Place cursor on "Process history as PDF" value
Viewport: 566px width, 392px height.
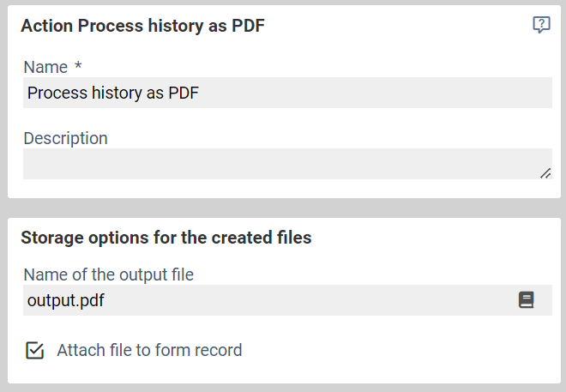(112, 93)
